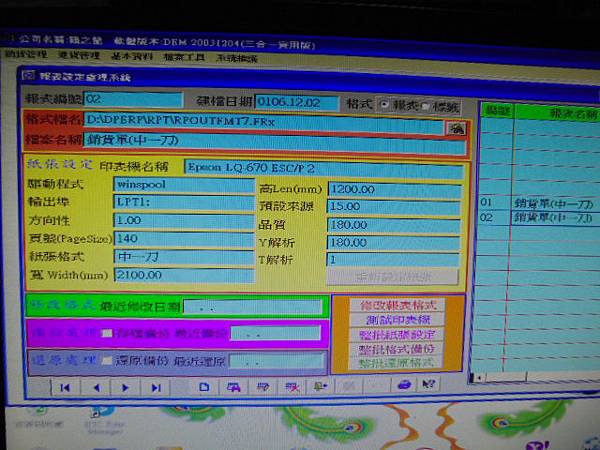This screenshot has width=600, height=450.
Task: Click the 檔案名稱 field 銷貨單(中一刀)
Action: coord(274,143)
